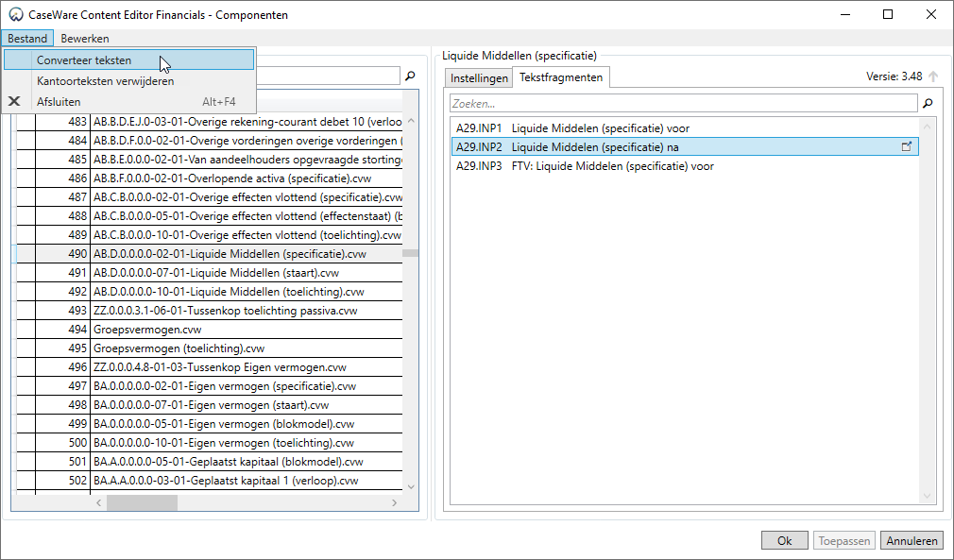This screenshot has height=560, width=954.
Task: Maximize the CaseWare Content Editor window
Action: pos(888,14)
